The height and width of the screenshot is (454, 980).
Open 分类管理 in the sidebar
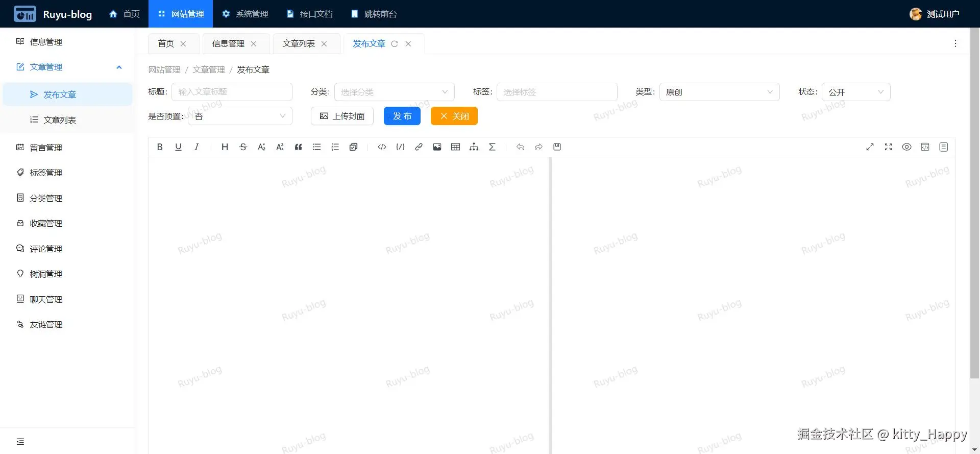click(67, 198)
